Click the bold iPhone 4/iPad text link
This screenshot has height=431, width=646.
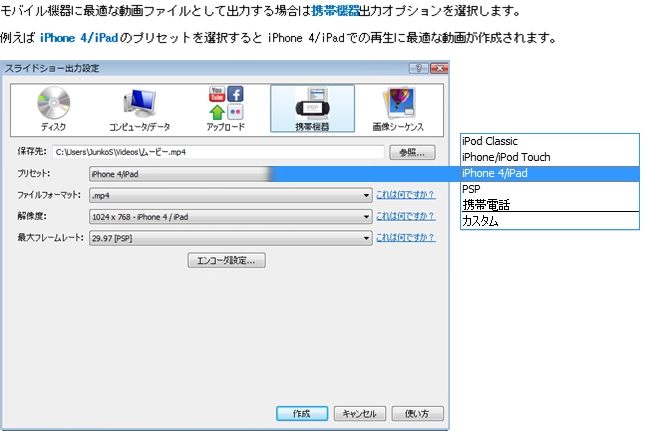[x=79, y=38]
